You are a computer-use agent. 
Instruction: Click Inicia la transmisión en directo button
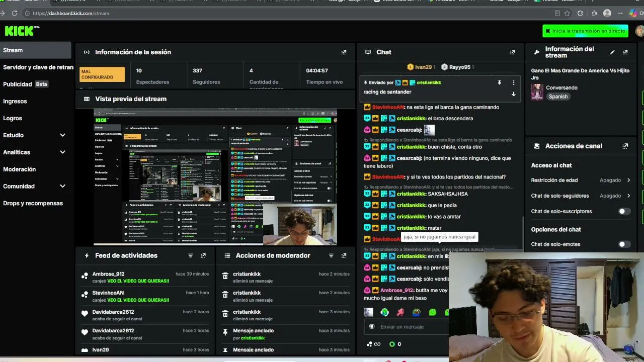(x=586, y=31)
